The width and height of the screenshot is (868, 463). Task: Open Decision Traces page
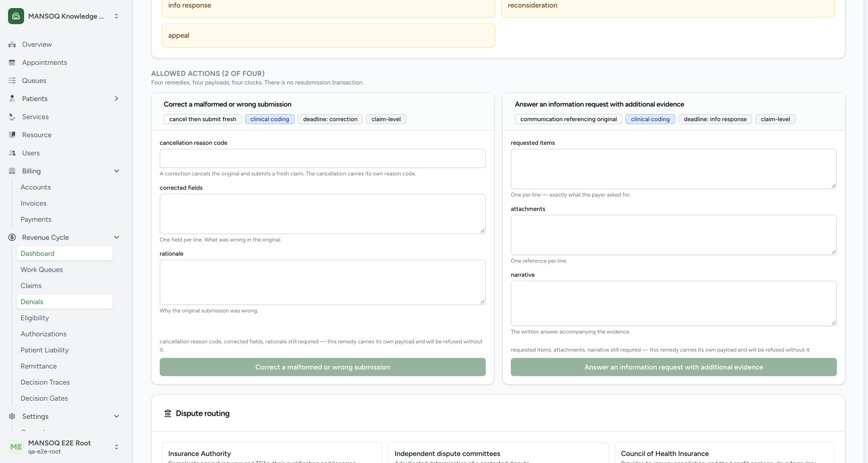point(64,382)
